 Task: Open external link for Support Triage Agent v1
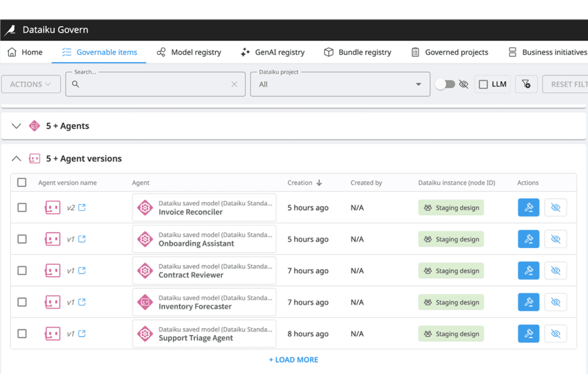tap(82, 334)
